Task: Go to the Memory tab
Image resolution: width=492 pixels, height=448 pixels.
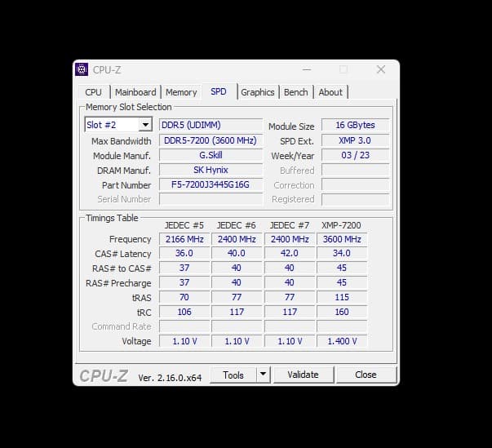Action: (x=181, y=92)
